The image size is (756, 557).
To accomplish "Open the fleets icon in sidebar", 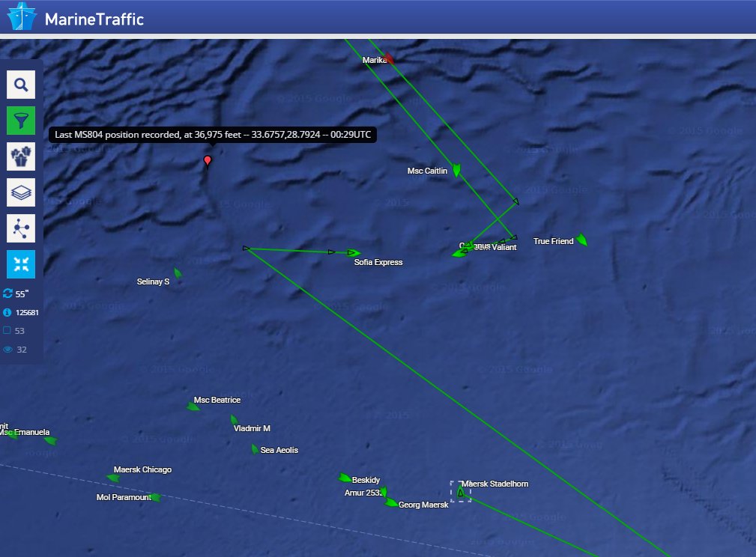I will (x=21, y=156).
